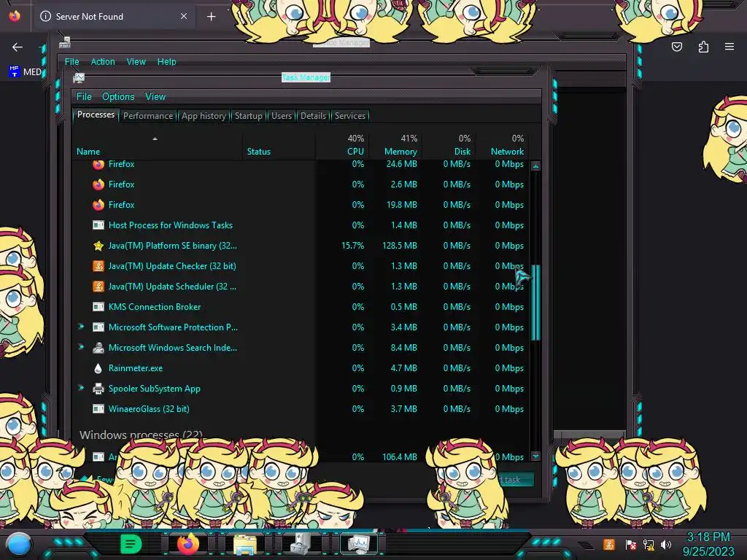Screen dimensions: 747x560
Task: Sort by the Disk column header
Action: (449, 146)
